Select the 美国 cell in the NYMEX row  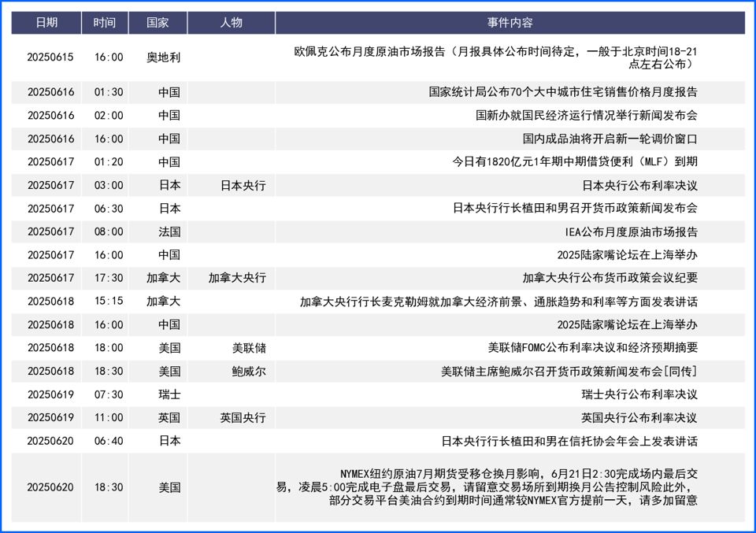(169, 487)
